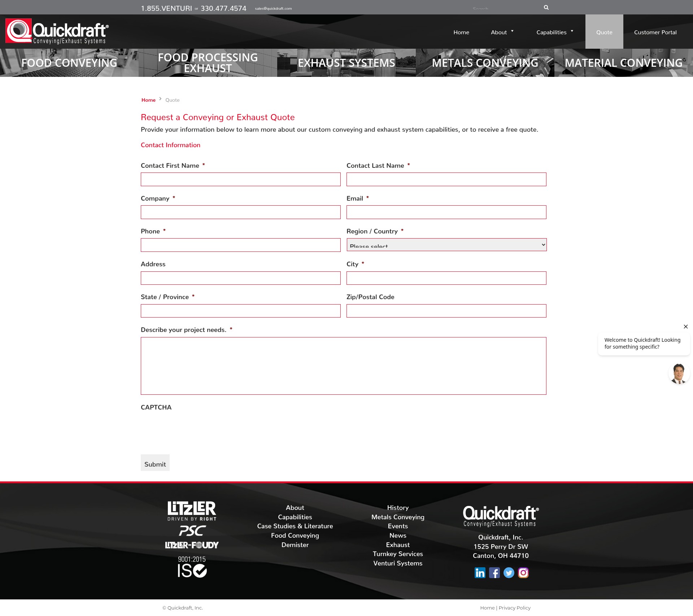Image resolution: width=693 pixels, height=616 pixels.
Task: Click the project needs text area
Action: click(344, 366)
